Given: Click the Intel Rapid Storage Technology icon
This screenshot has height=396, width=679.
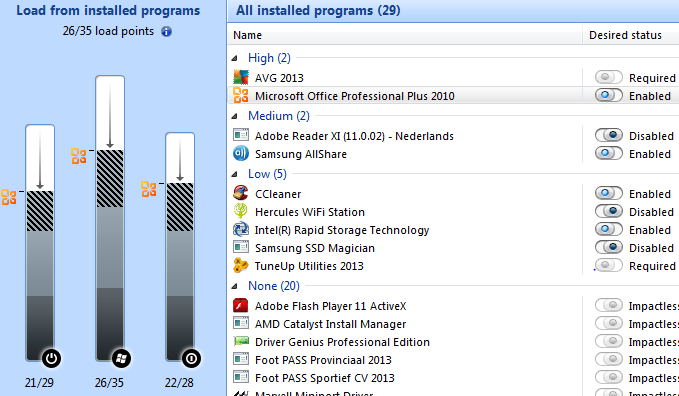Looking at the screenshot, I should (241, 230).
